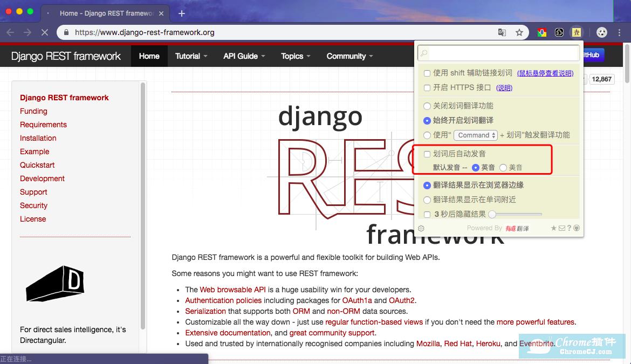631x364 pixels.
Task: Open Chrome's three-dot menu
Action: 619,32
